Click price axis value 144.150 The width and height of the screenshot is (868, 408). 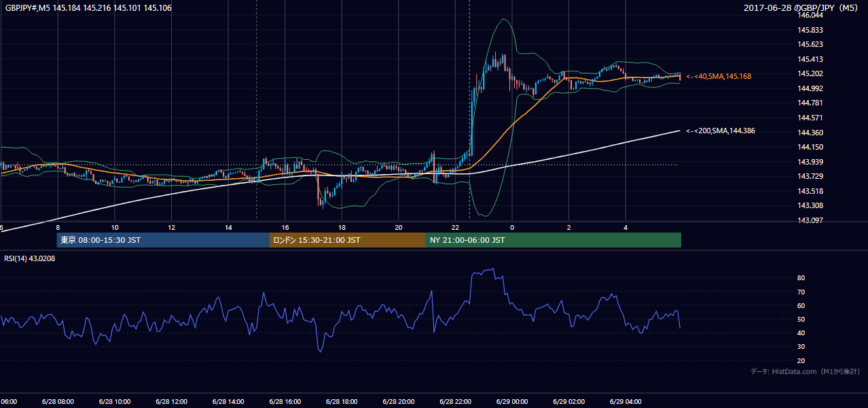[811, 147]
